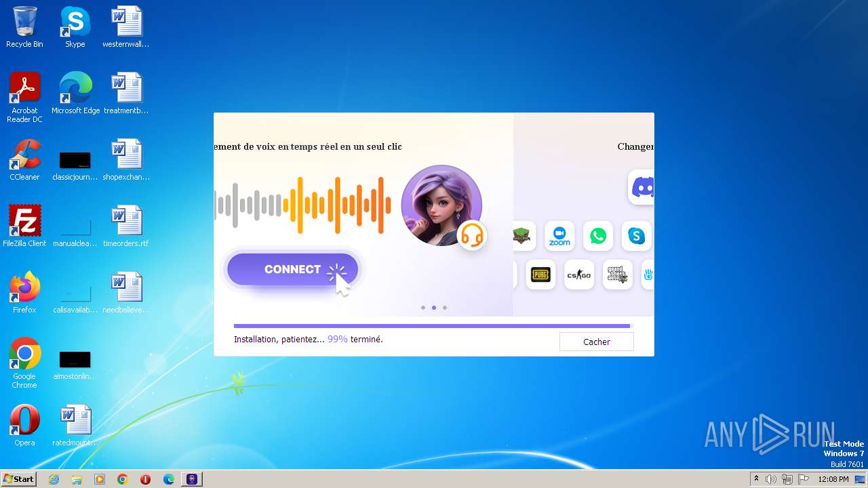Screen dimensions: 868x488
Task: Open the Firefox desktop shortcut
Action: 24,293
